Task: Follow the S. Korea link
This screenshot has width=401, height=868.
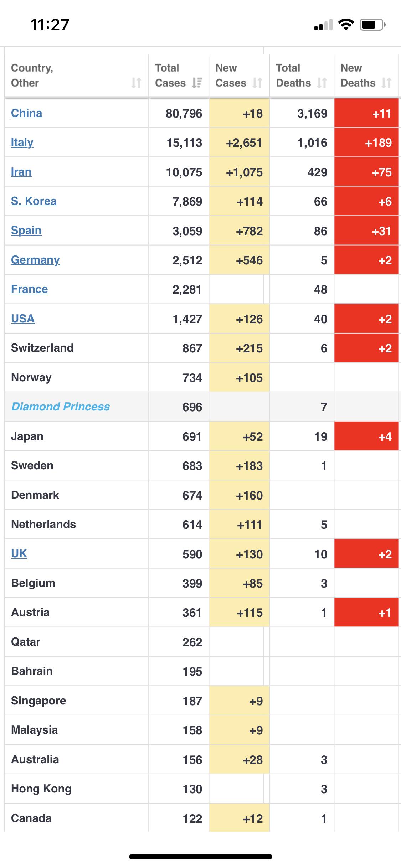Action: tap(34, 201)
